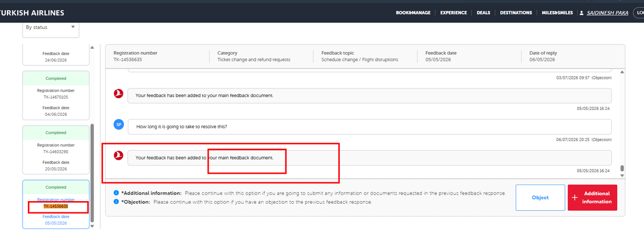
Task: Select feedback card TK-14603298
Action: coord(56,150)
